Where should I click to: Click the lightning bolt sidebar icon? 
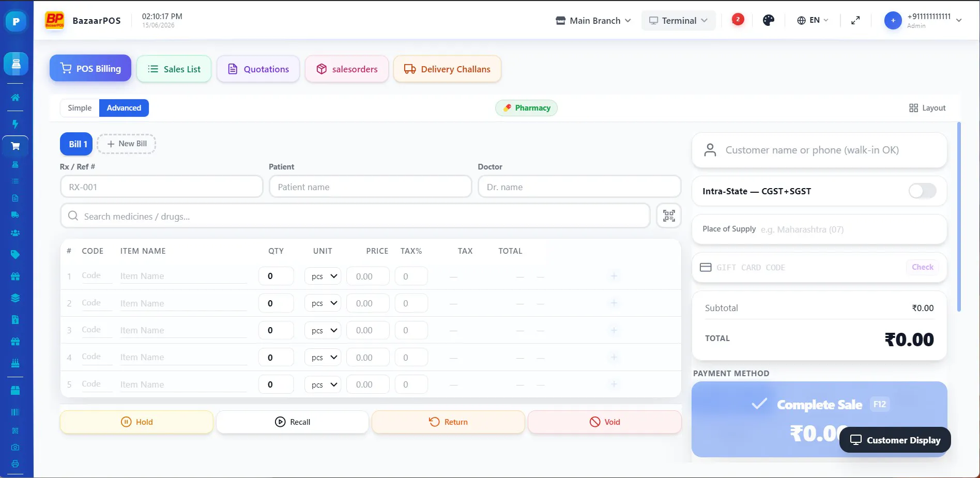pyautogui.click(x=16, y=124)
